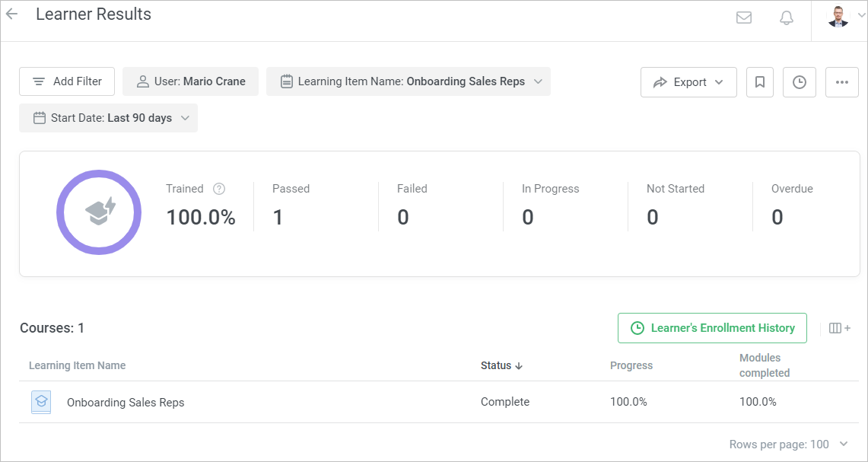The height and width of the screenshot is (462, 868).
Task: Click the Add Filter button
Action: (x=67, y=81)
